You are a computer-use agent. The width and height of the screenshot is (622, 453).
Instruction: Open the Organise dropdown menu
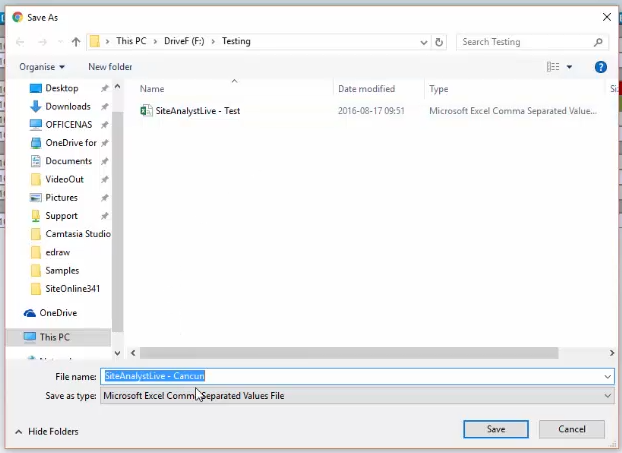(x=42, y=67)
